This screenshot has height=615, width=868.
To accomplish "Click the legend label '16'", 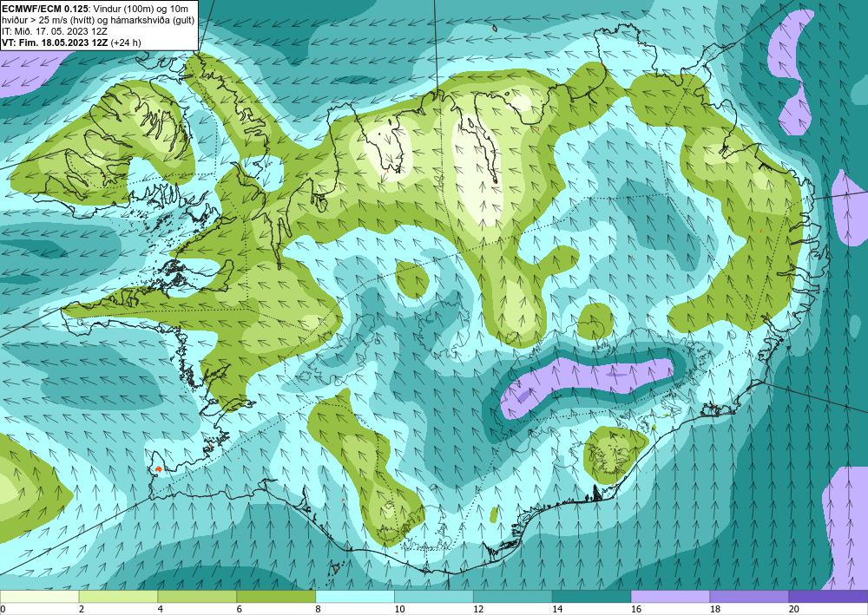I will pyautogui.click(x=636, y=609).
